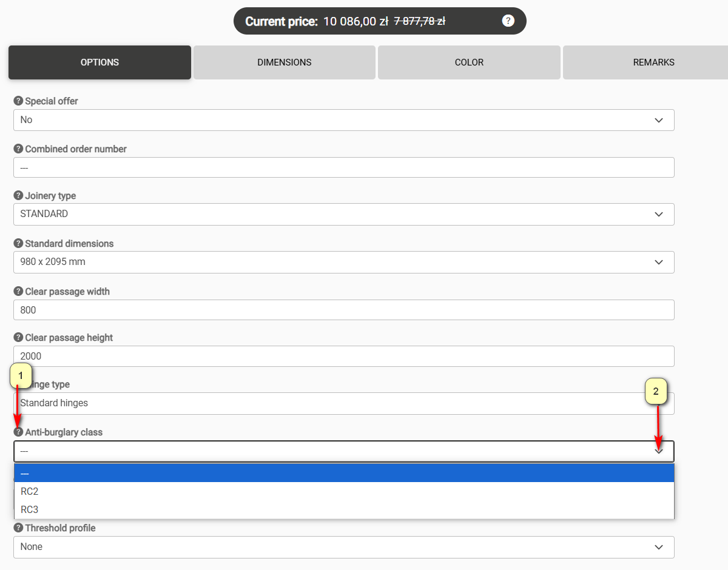Switch to the COLOR tab
This screenshot has width=728, height=570.
point(469,62)
